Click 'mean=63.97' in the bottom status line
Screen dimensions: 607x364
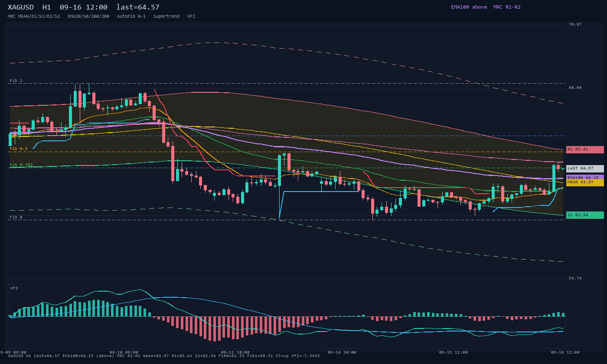coord(156,356)
